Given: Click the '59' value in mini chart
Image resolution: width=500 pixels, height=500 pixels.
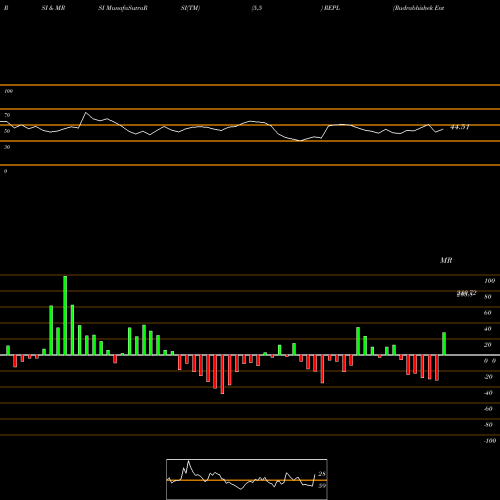Looking at the screenshot, I should tap(322, 486).
